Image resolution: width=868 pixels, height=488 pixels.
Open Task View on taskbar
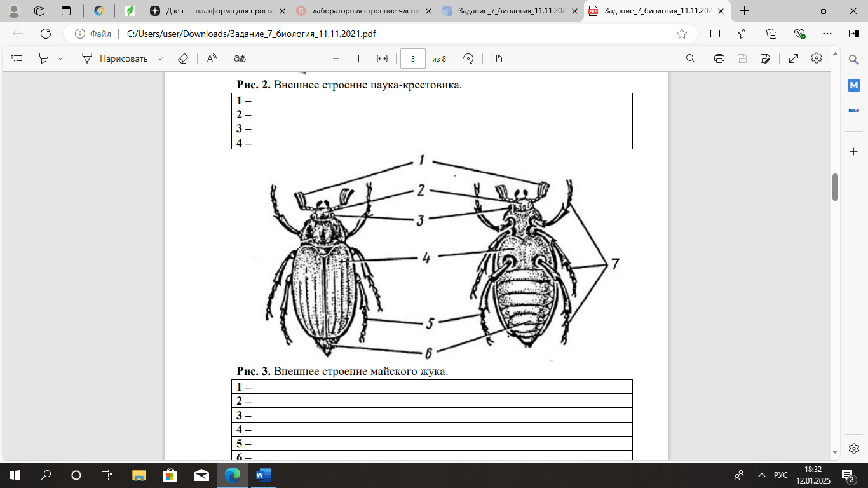[106, 475]
